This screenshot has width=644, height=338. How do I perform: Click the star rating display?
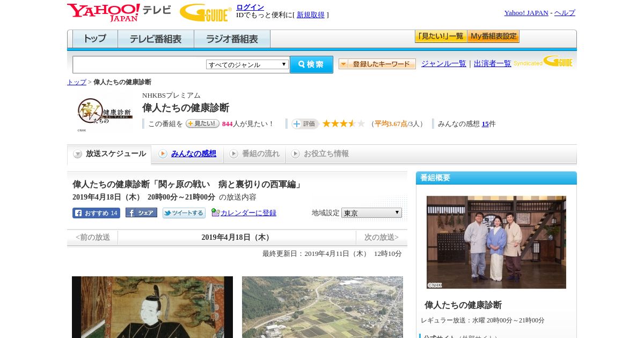pyautogui.click(x=343, y=123)
